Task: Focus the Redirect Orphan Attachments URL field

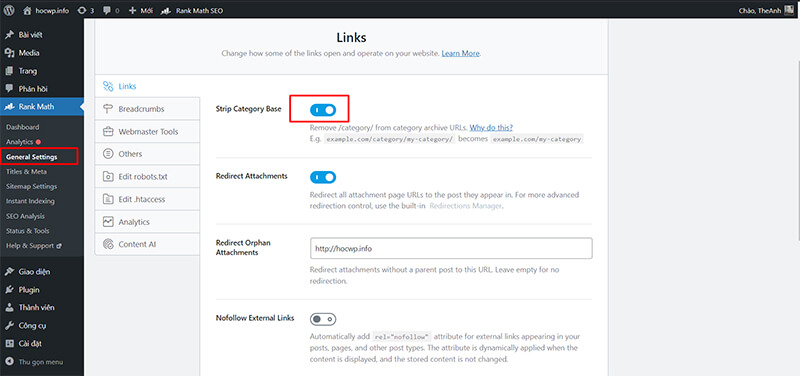Action: coord(451,248)
